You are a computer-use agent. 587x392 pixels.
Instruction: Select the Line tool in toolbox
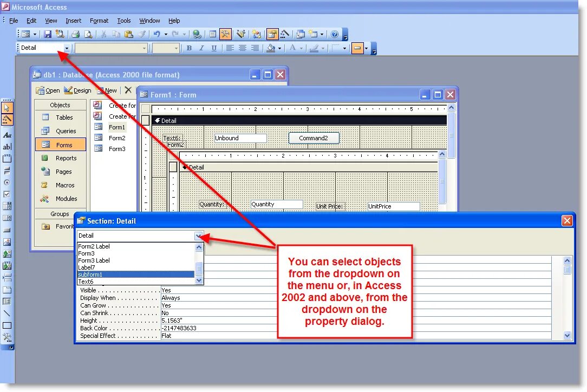tap(7, 313)
